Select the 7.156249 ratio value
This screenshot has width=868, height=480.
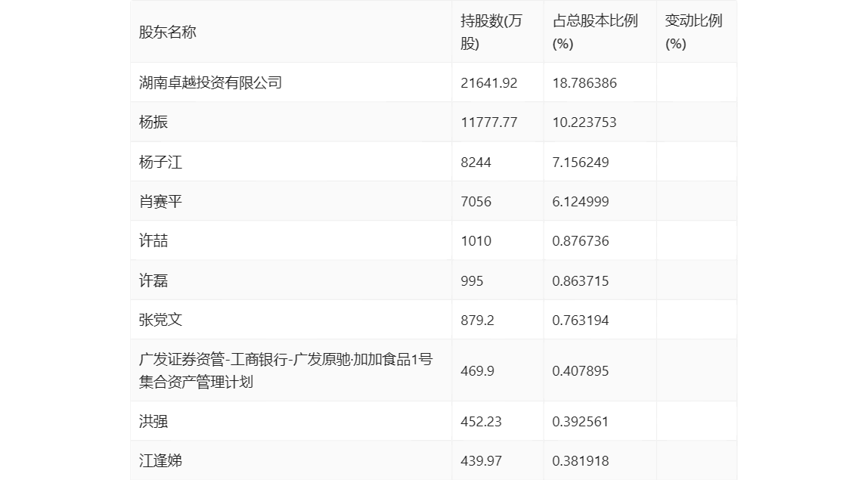[x=580, y=163]
